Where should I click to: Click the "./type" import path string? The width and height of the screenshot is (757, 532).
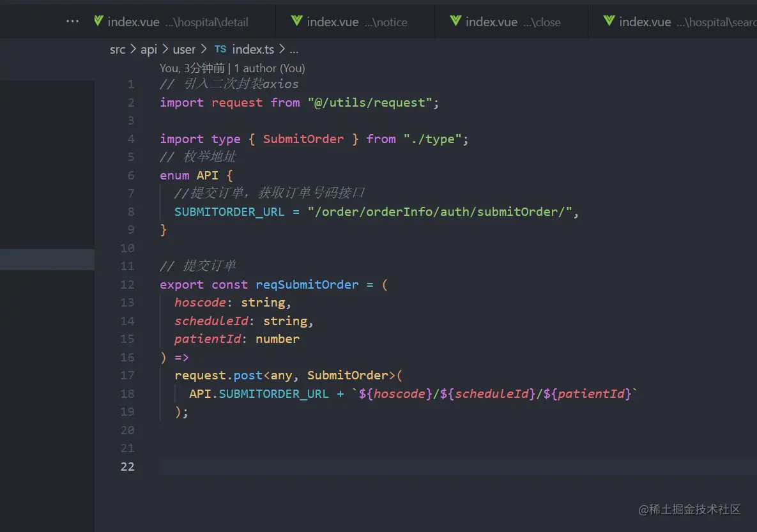coord(432,139)
